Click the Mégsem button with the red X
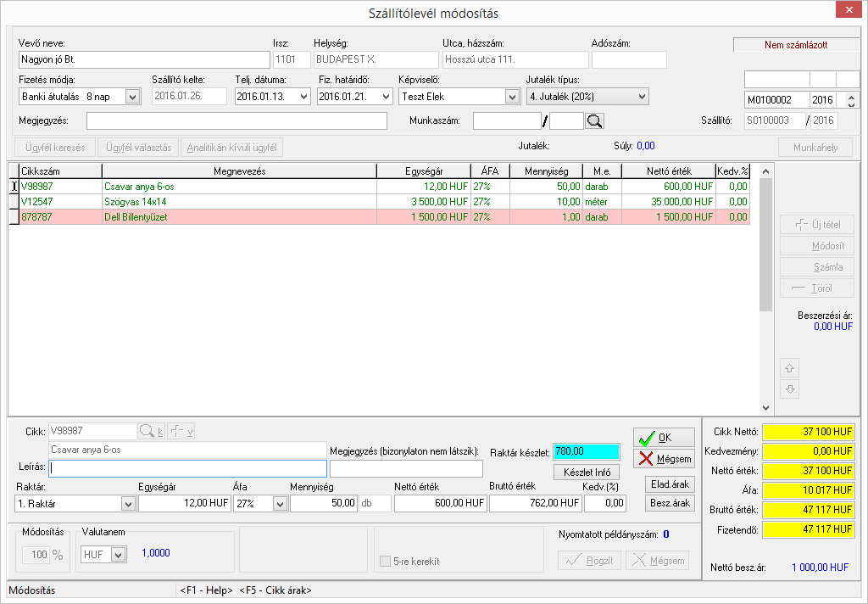 (x=664, y=459)
